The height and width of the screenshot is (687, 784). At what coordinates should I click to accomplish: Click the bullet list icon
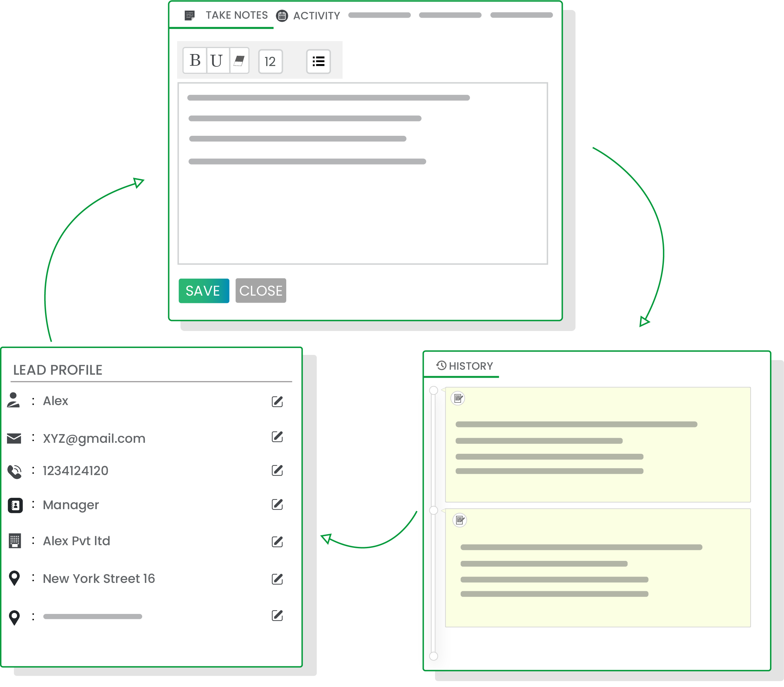pyautogui.click(x=319, y=61)
